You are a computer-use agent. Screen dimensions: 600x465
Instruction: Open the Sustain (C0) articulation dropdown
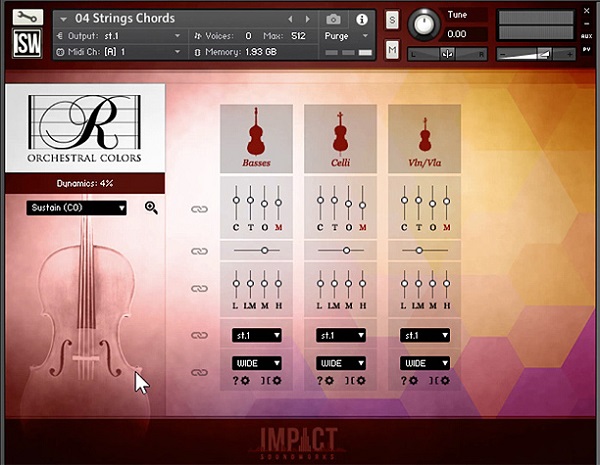tap(77, 208)
